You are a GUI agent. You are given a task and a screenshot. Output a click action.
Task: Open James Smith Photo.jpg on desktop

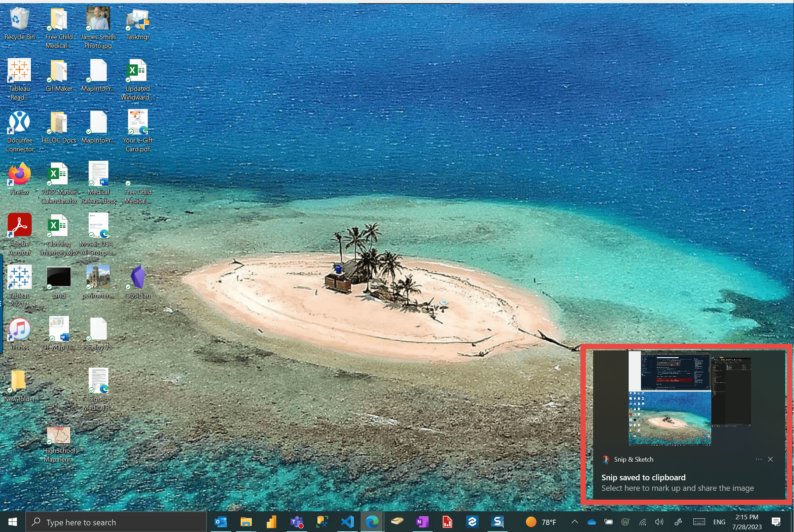tap(98, 28)
